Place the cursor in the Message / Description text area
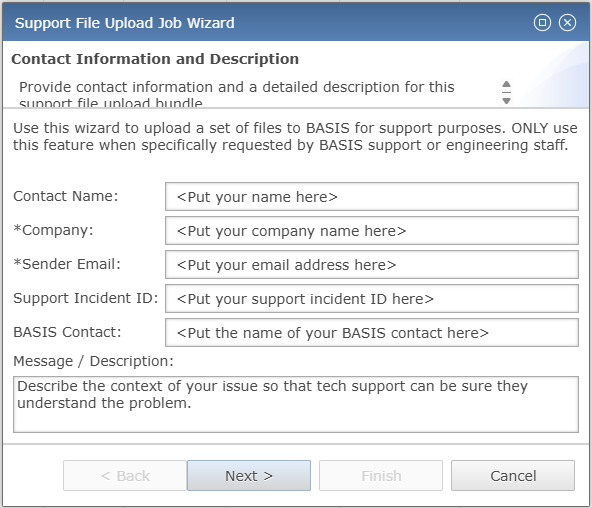Image resolution: width=592 pixels, height=508 pixels. point(296,404)
